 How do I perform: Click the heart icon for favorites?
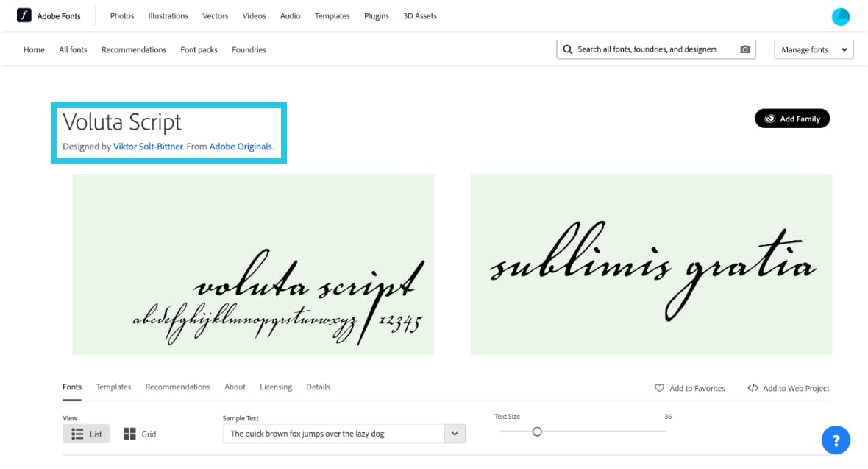click(659, 388)
